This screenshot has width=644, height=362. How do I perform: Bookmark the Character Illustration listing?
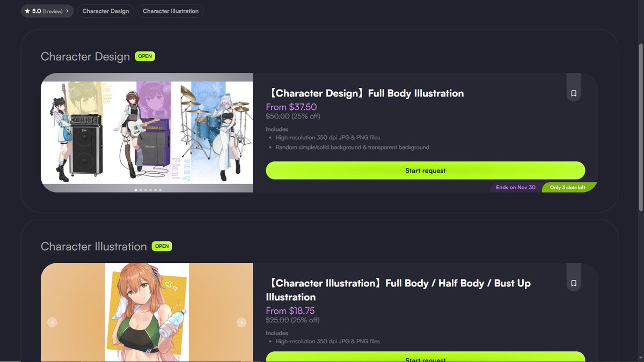pyautogui.click(x=574, y=283)
